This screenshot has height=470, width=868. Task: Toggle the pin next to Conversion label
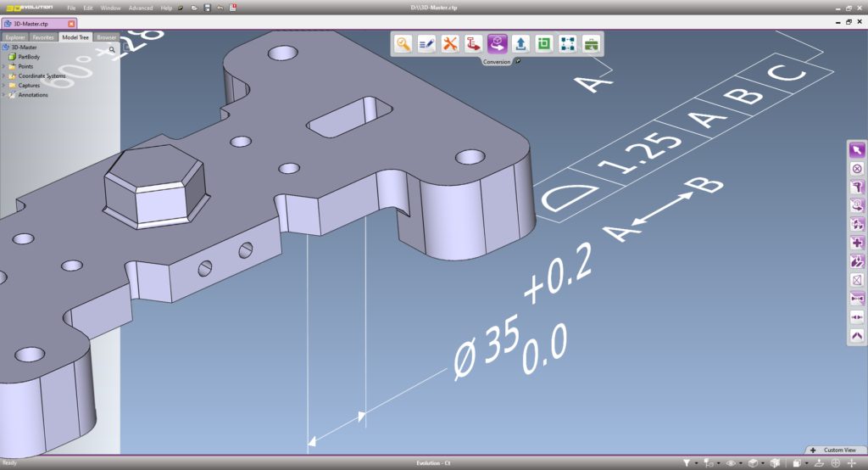click(518, 61)
